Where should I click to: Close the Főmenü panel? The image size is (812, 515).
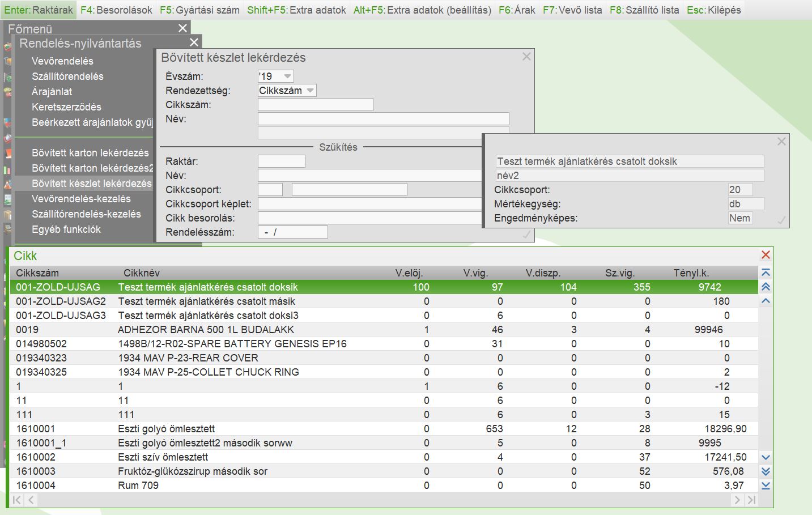tap(182, 28)
